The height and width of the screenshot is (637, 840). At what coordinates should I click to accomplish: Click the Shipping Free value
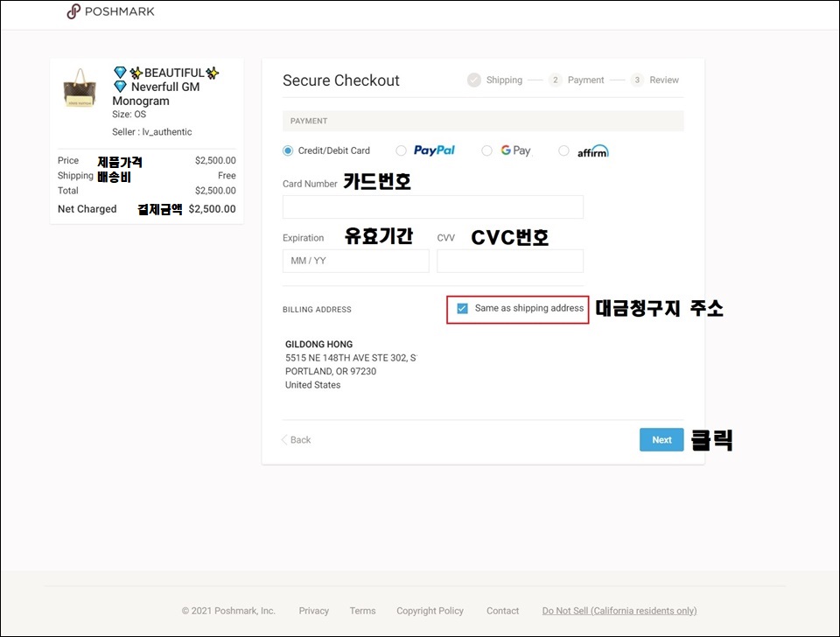click(227, 176)
